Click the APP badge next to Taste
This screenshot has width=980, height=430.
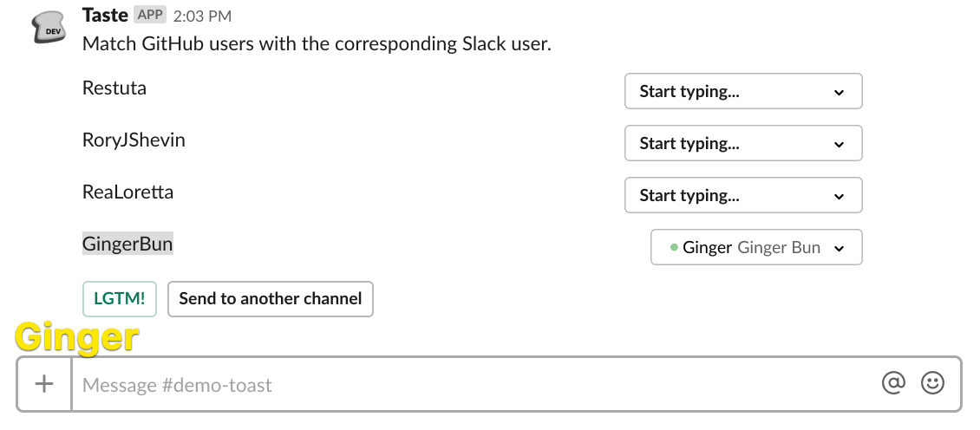pos(150,16)
